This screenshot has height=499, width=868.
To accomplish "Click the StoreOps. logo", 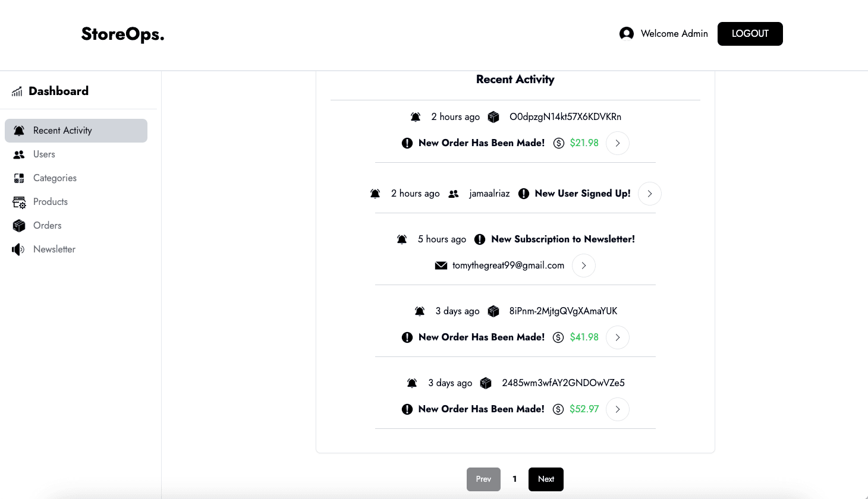I will coord(122,34).
